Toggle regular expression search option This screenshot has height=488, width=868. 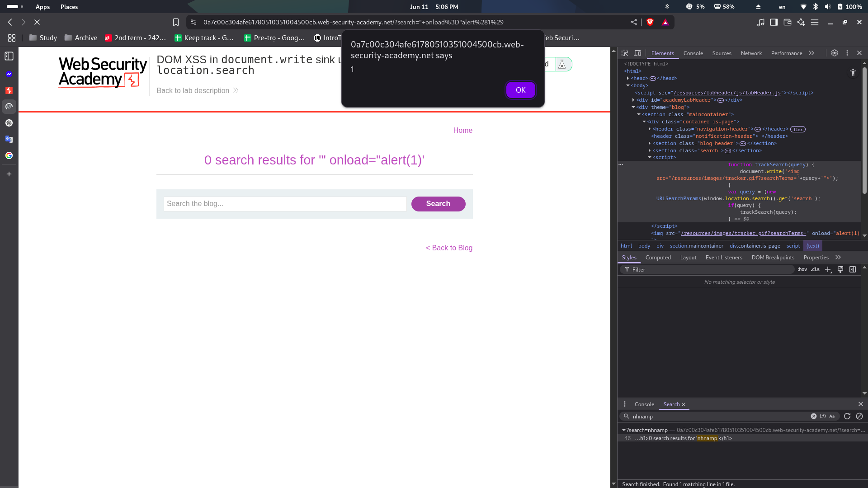point(823,416)
